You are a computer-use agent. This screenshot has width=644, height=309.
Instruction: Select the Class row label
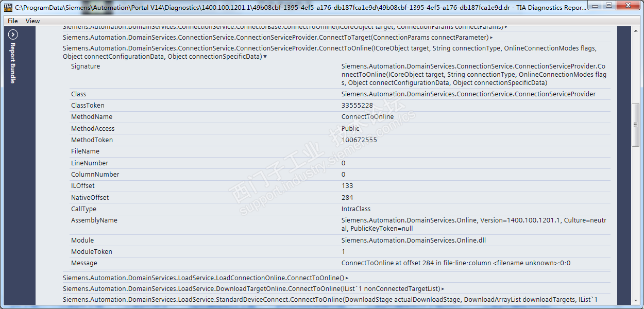[x=78, y=94]
